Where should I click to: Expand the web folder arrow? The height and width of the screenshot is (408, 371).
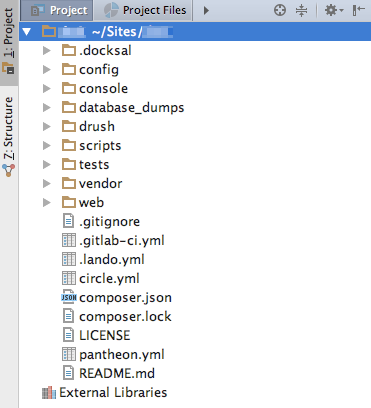coord(47,203)
